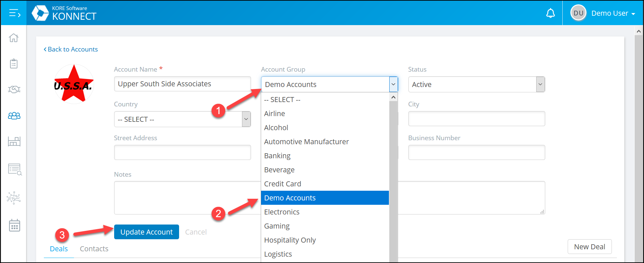The image size is (644, 263).
Task: Select Gaming from the group list
Action: coord(325,226)
